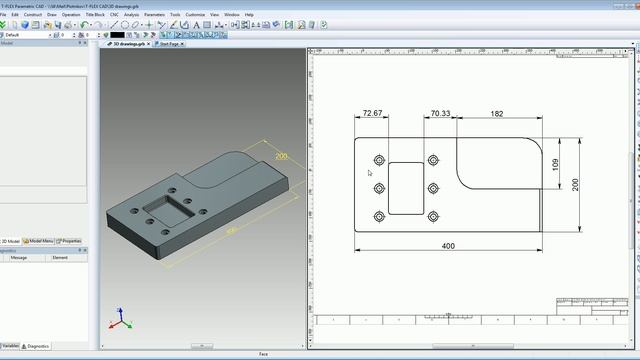Switch to the Diagnostics bottom tab
The width and height of the screenshot is (640, 360).
[36, 346]
